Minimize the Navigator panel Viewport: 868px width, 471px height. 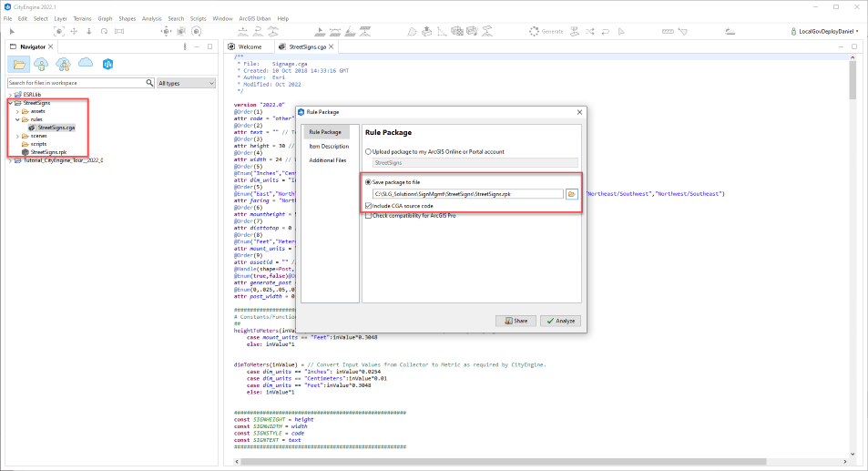coord(197,47)
